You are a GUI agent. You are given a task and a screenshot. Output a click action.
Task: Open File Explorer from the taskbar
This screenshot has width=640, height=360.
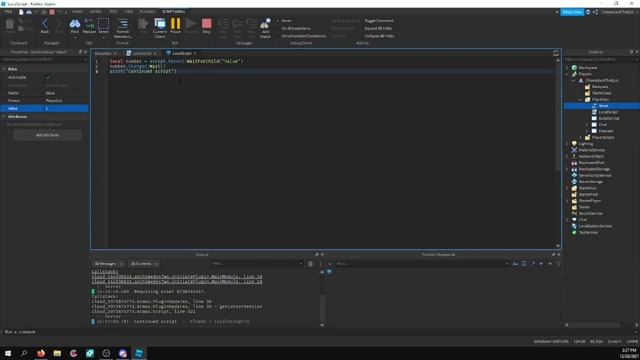pyautogui.click(x=57, y=353)
